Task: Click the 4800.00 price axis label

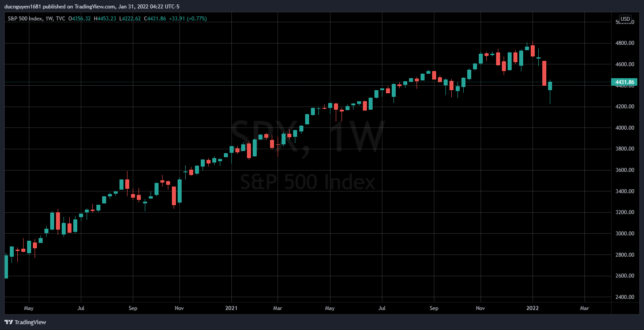Action: pos(624,43)
